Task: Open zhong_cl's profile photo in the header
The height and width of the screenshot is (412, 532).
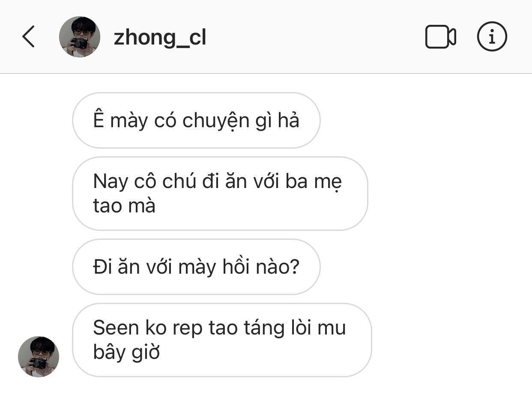Action: click(x=80, y=37)
